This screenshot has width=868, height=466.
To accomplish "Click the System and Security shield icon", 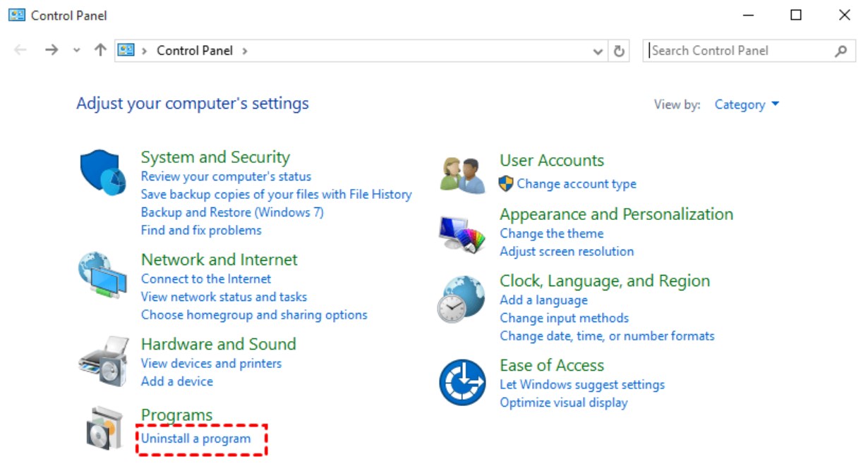I will (x=103, y=172).
